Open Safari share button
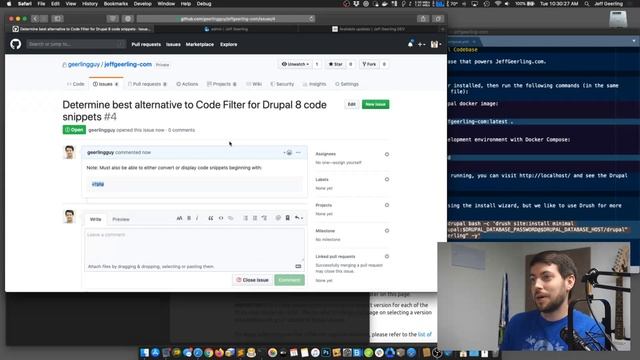The height and width of the screenshot is (360, 640). (423, 19)
